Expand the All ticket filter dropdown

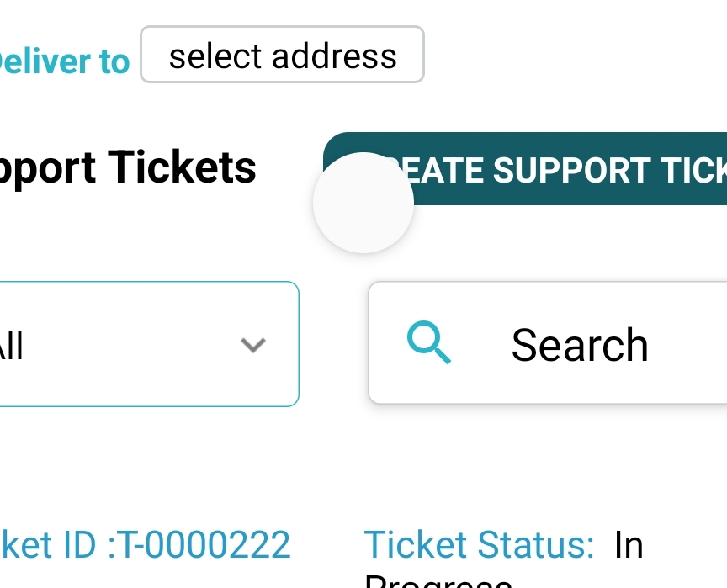point(149,344)
